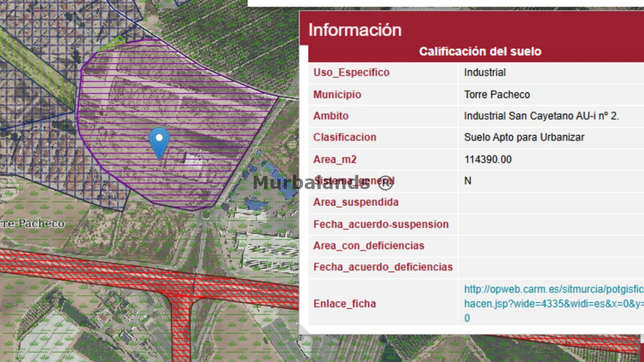Click the Area_m2 field label
The height and width of the screenshot is (362, 644).
pyautogui.click(x=335, y=159)
